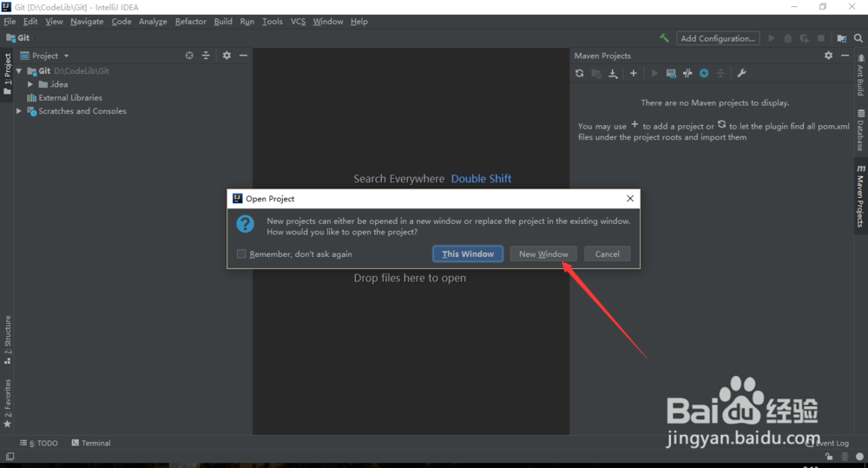This screenshot has width=868, height=468.
Task: Click the Event Log button
Action: (828, 443)
